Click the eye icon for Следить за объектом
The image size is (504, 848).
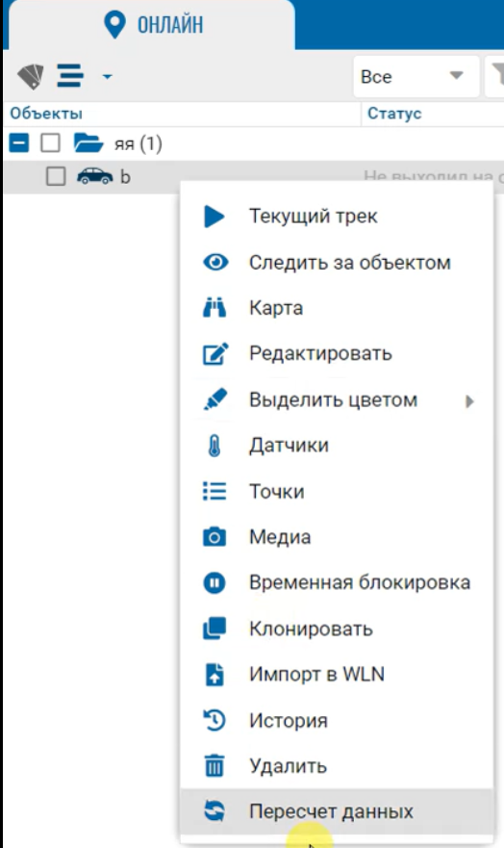(x=215, y=263)
